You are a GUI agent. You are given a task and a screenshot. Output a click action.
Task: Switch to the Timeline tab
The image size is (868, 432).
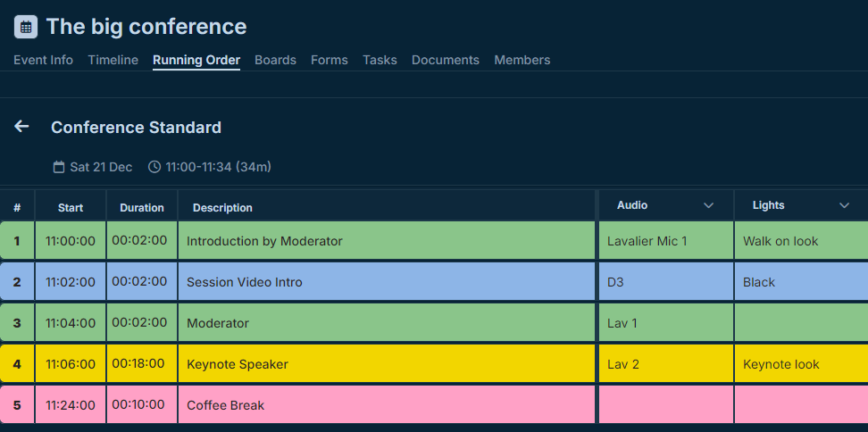coord(113,60)
